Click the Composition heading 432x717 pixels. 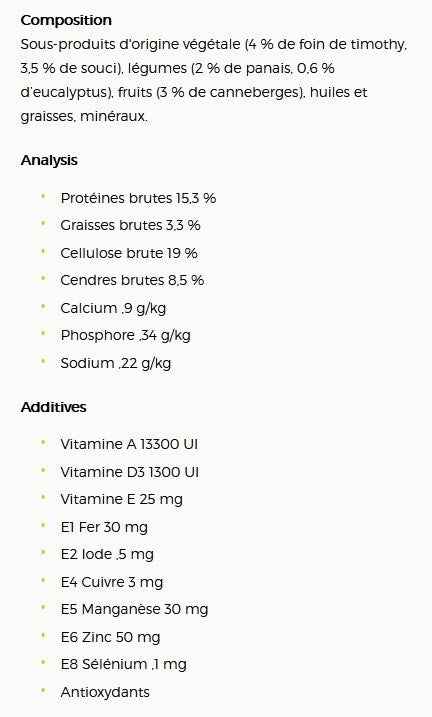tap(66, 21)
